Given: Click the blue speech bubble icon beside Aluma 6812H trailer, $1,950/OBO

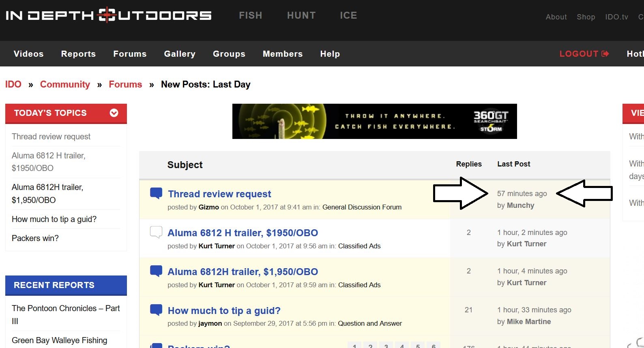Looking at the screenshot, I should [x=156, y=271].
